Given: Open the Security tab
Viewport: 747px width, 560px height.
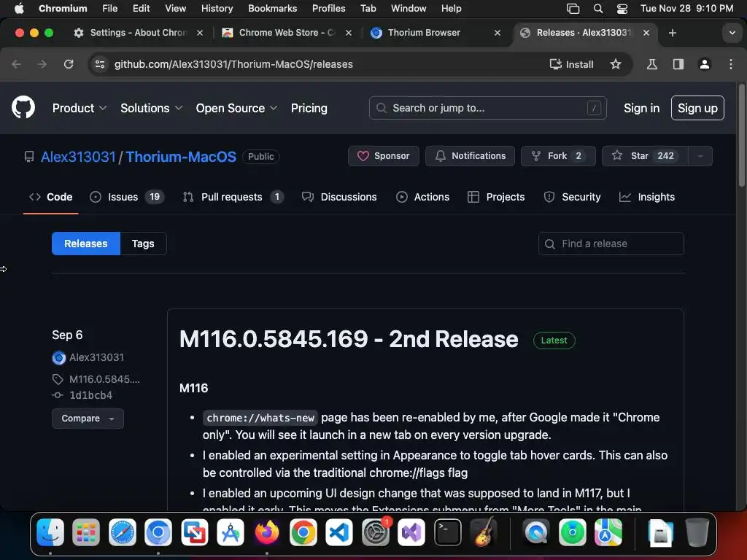Looking at the screenshot, I should pyautogui.click(x=572, y=197).
